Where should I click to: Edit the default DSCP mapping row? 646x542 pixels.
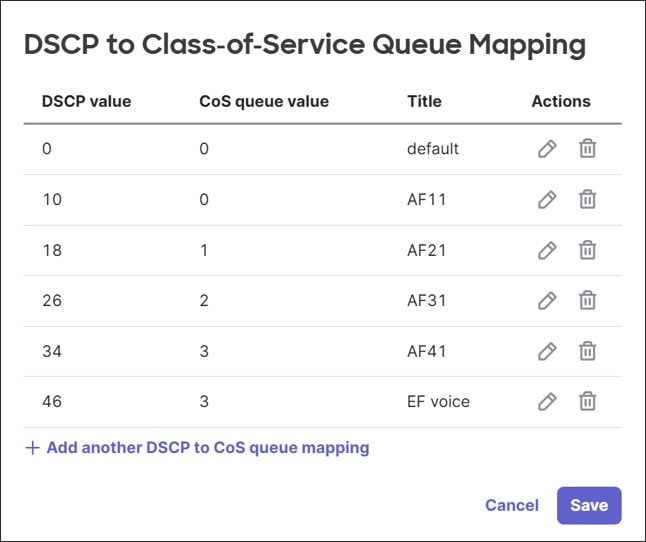pos(547,149)
